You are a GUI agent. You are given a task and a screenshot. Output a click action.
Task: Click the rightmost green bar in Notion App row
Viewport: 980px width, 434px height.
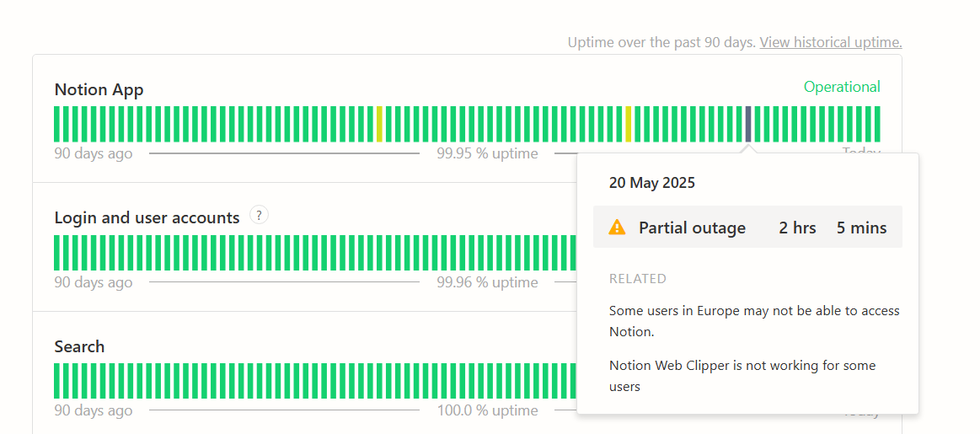coord(877,124)
